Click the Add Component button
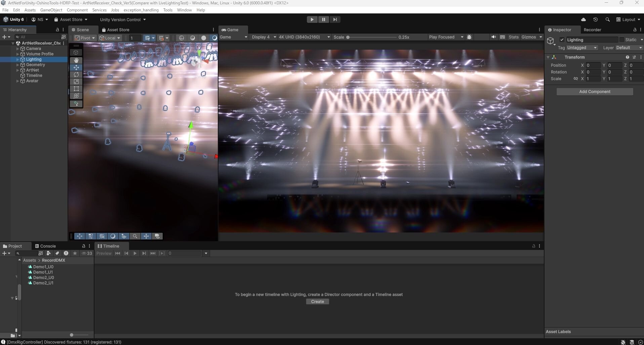This screenshot has height=345, width=644. [x=594, y=92]
